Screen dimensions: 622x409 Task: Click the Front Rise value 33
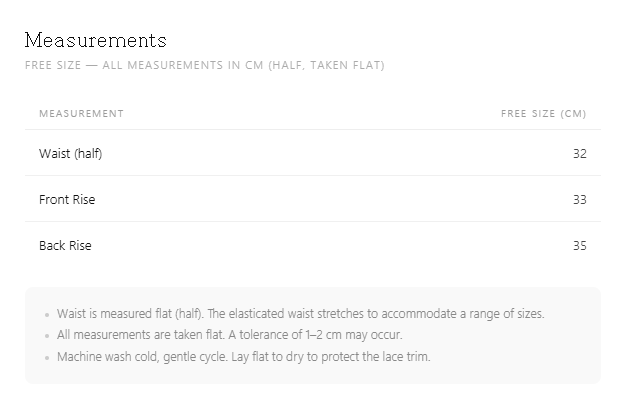coord(580,200)
